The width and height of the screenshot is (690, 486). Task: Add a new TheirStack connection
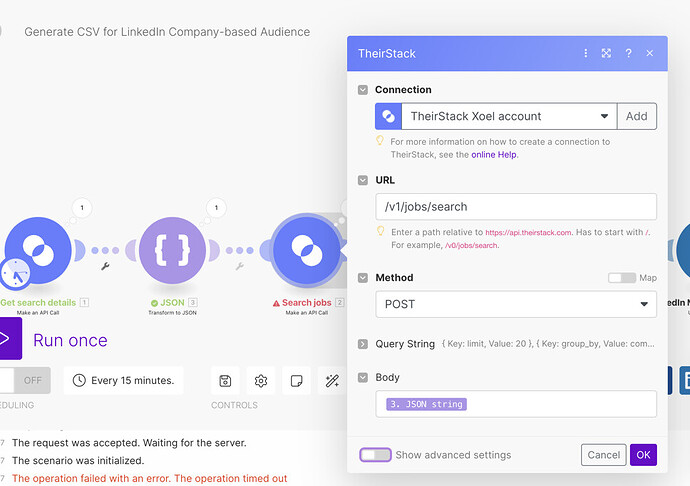click(637, 116)
